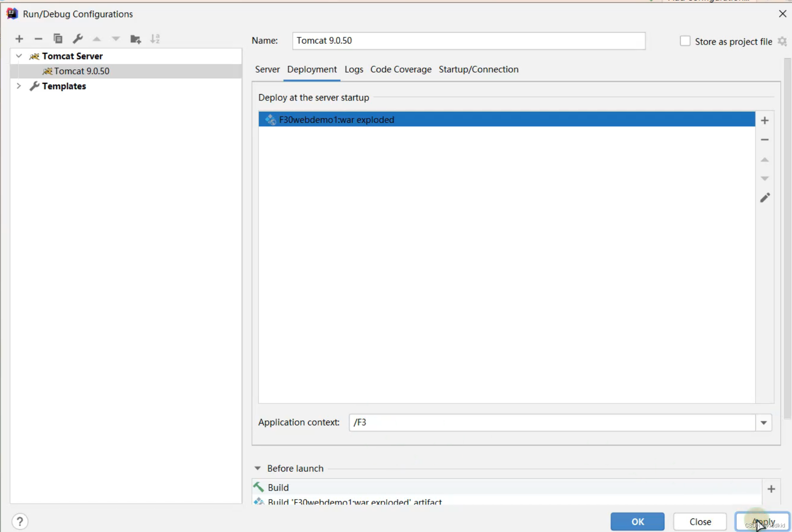
Task: Open the Logs tab
Action: point(354,69)
